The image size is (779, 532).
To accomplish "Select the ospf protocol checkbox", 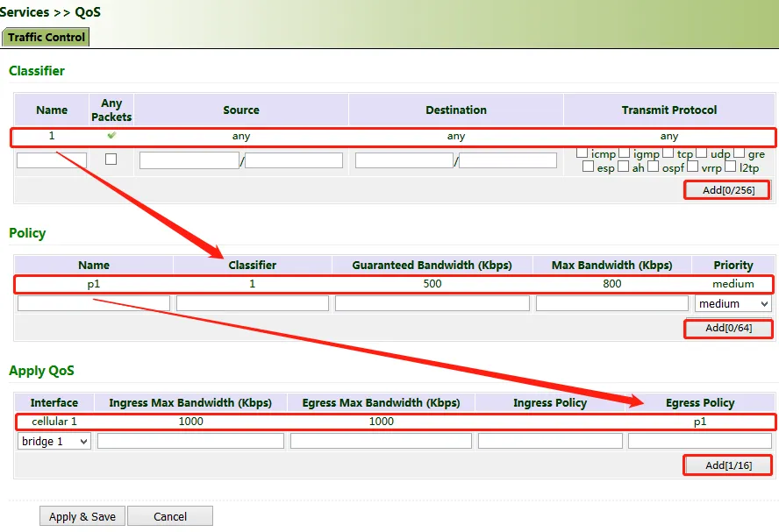I will coord(653,167).
